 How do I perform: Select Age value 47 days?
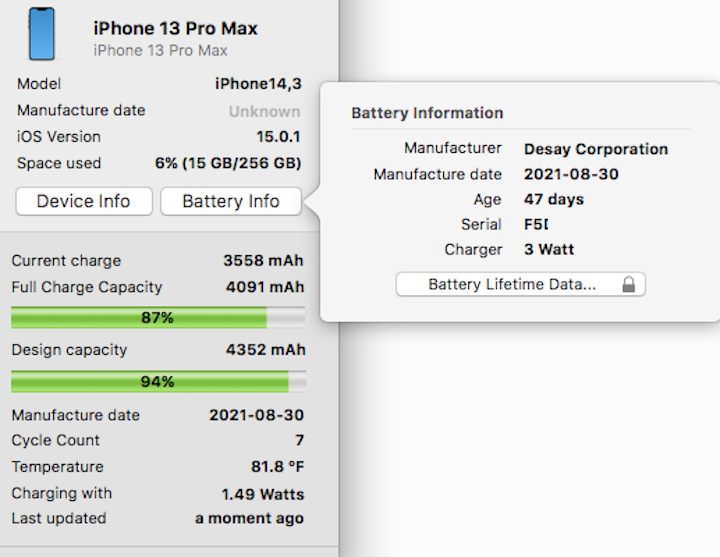pos(554,199)
